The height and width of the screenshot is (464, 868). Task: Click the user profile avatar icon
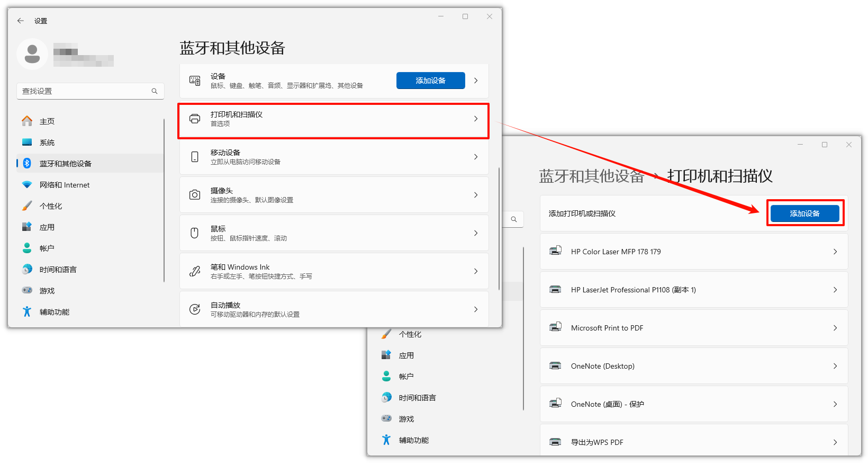click(32, 54)
